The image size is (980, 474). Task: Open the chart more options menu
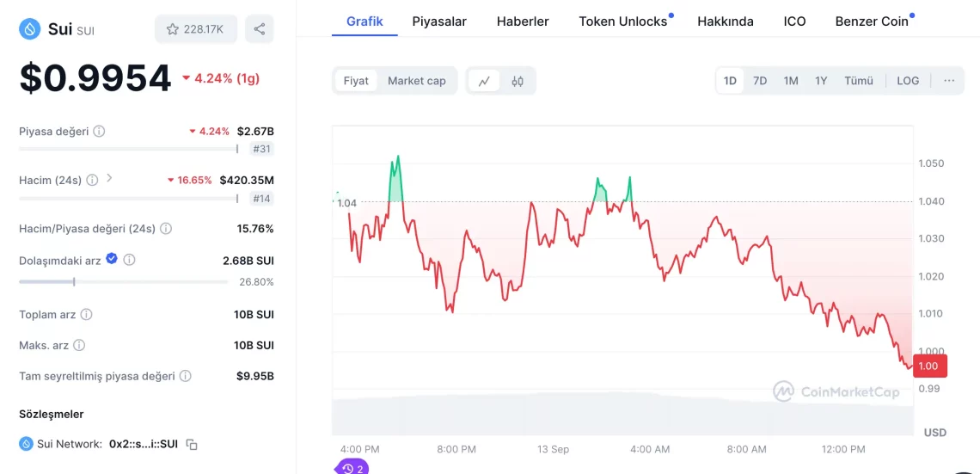coord(949,81)
